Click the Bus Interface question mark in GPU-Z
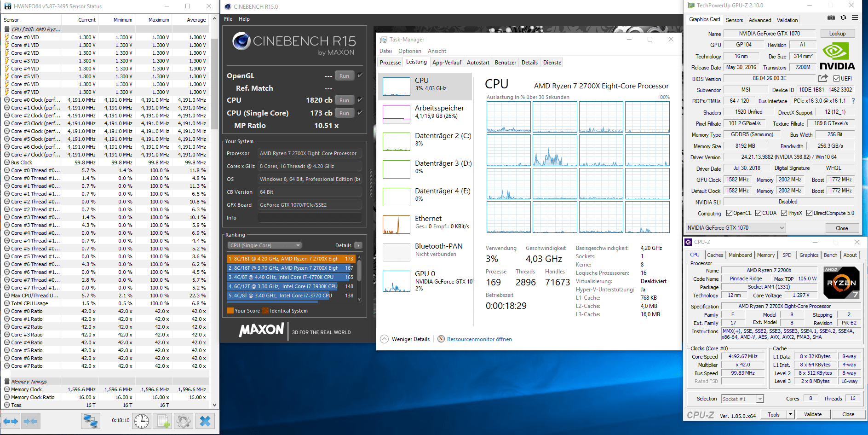The image size is (868, 435). (853, 101)
